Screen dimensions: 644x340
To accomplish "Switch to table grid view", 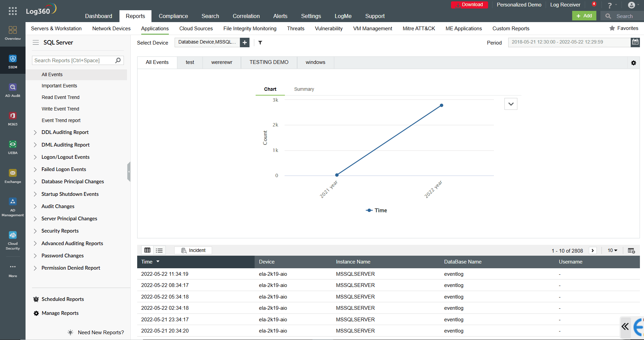I will click(x=147, y=250).
